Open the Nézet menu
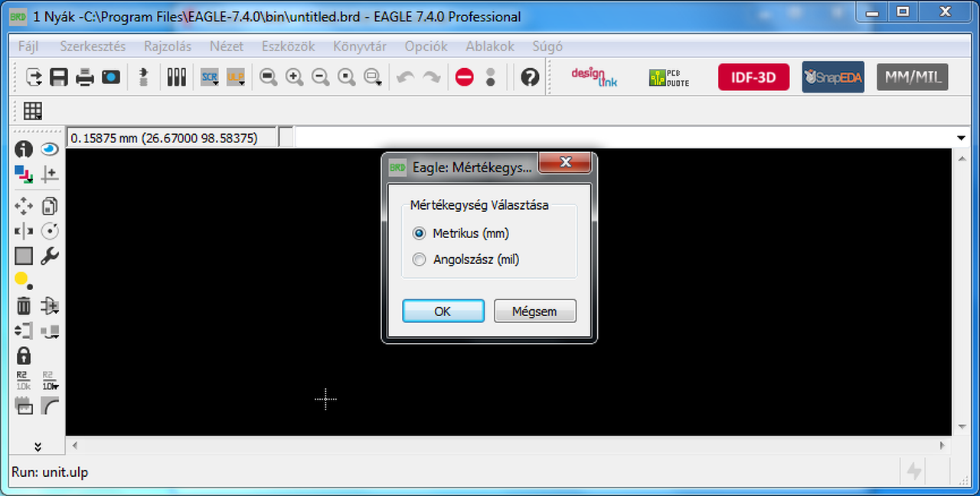 point(227,46)
